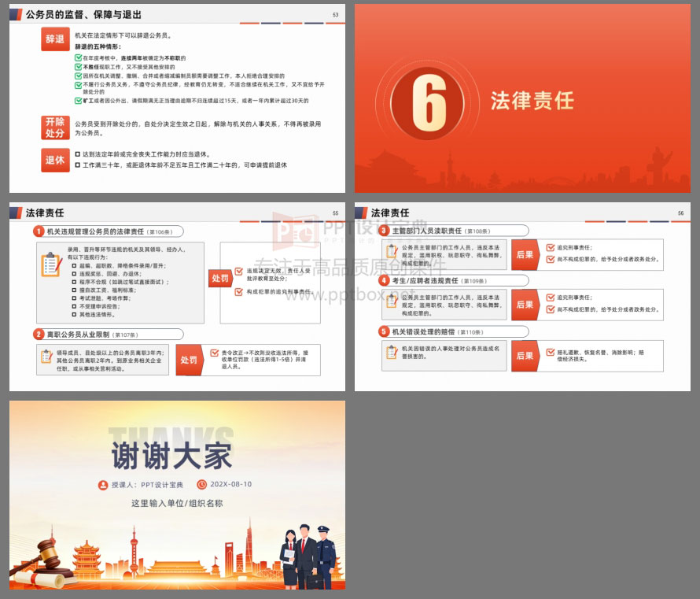
Task: Open the 谢谢大家 closing slide thumbnail
Action: pos(177,495)
